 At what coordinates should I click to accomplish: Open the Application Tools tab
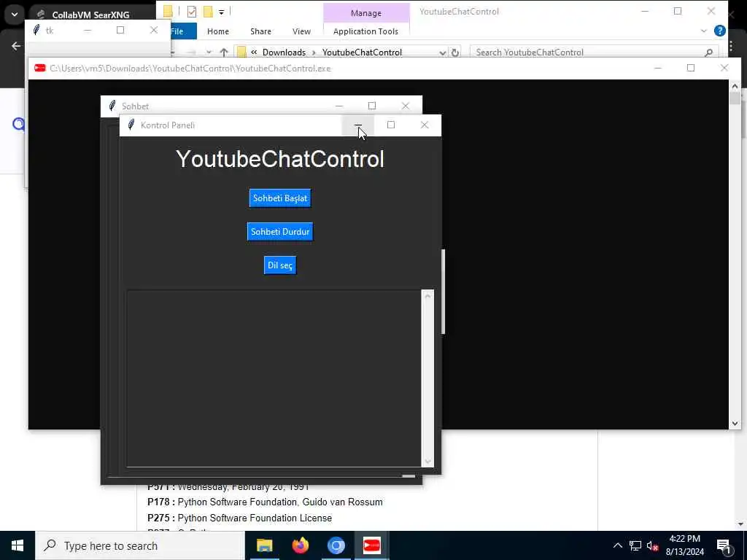pyautogui.click(x=366, y=31)
